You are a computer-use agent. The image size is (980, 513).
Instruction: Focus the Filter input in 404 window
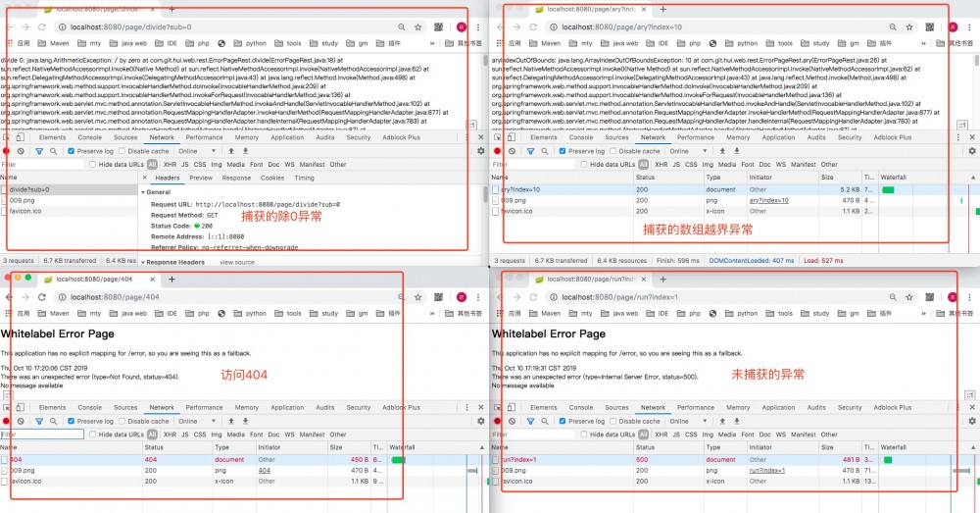point(42,435)
